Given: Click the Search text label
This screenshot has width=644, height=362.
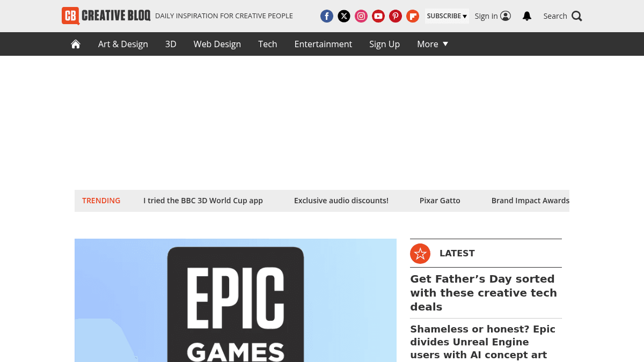Looking at the screenshot, I should (555, 16).
